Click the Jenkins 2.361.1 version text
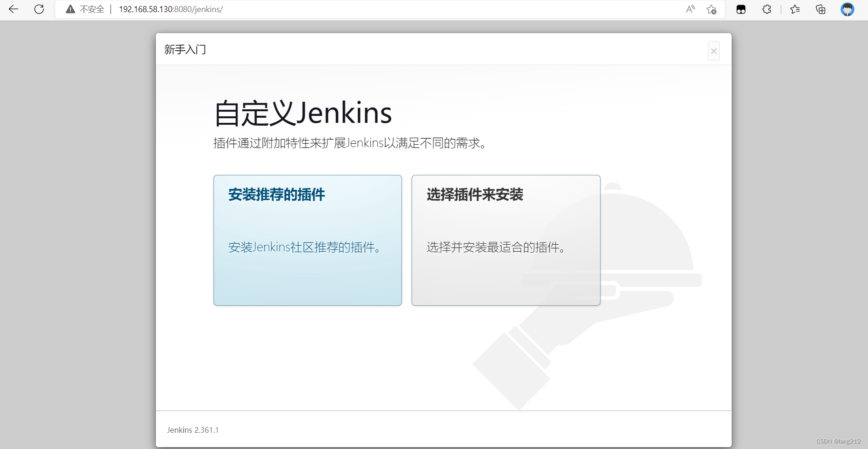The width and height of the screenshot is (868, 449). [193, 430]
